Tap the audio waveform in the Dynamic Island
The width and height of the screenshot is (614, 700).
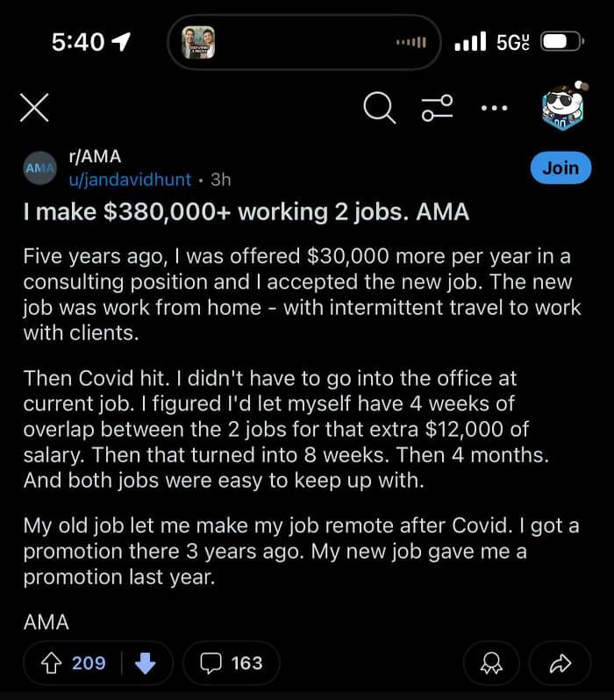411,42
